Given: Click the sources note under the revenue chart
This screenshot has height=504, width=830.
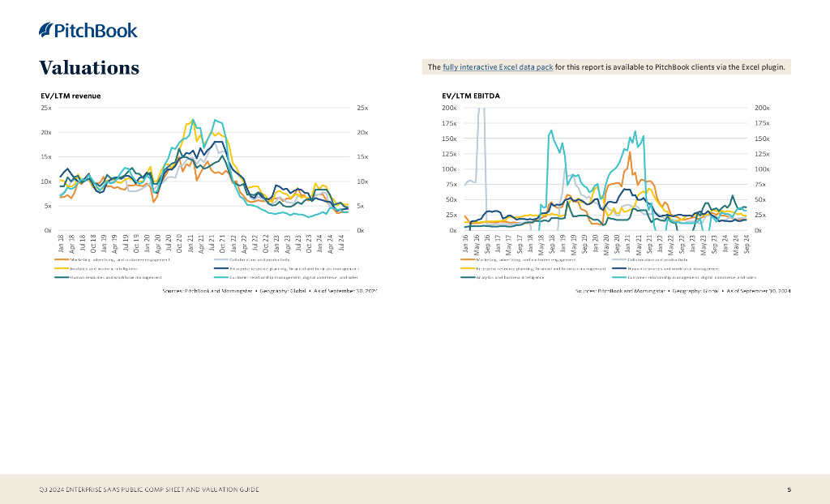Looking at the screenshot, I should 270,290.
